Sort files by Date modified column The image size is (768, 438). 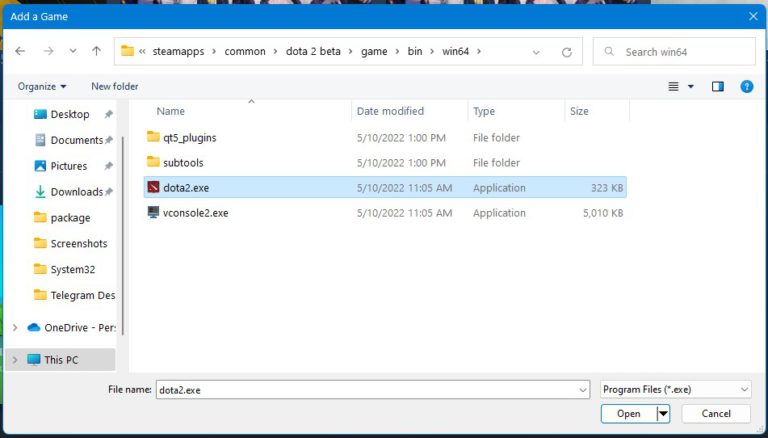pos(390,111)
